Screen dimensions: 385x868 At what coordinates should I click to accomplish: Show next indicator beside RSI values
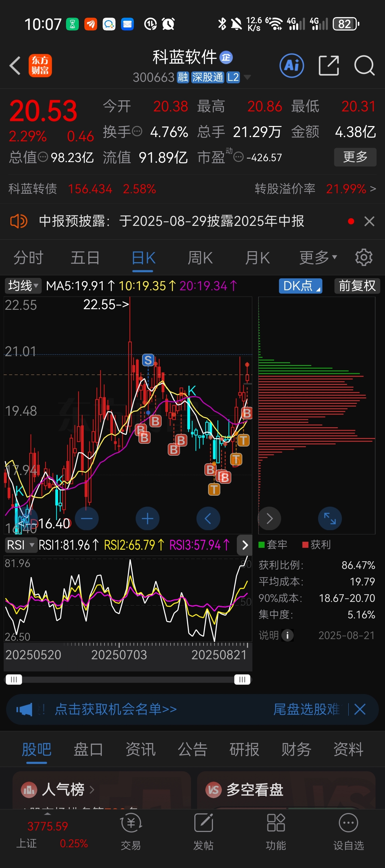coord(245,545)
